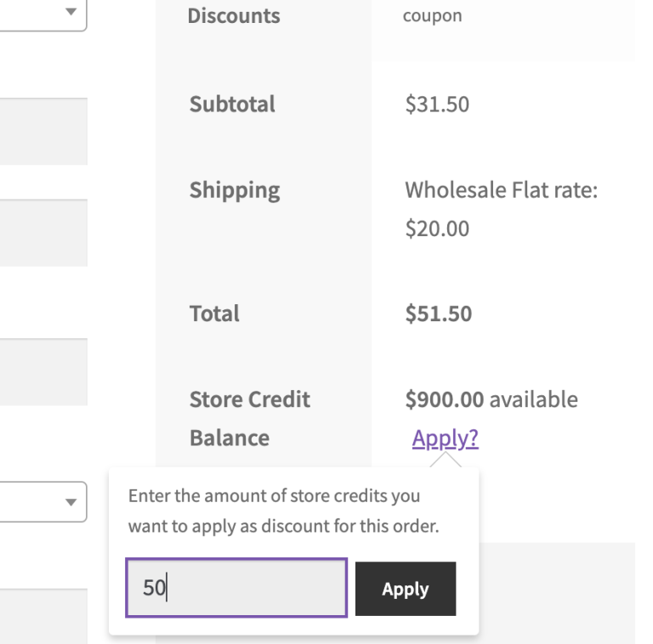Click the Store Credit Balance label
Image resolution: width=653 pixels, height=644 pixels.
click(x=249, y=418)
